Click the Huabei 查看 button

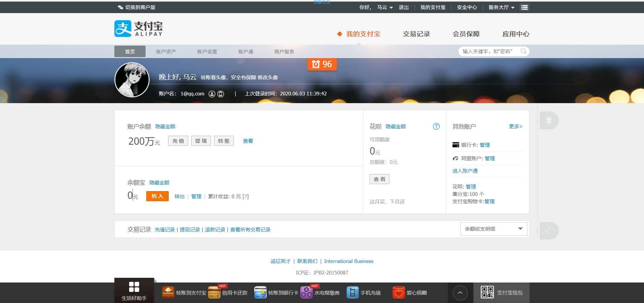(379, 179)
